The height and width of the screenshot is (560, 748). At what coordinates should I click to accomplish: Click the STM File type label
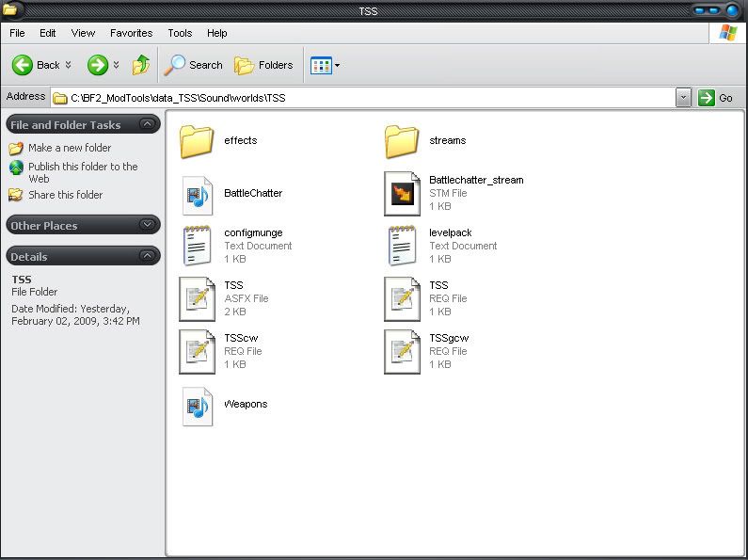(448, 193)
